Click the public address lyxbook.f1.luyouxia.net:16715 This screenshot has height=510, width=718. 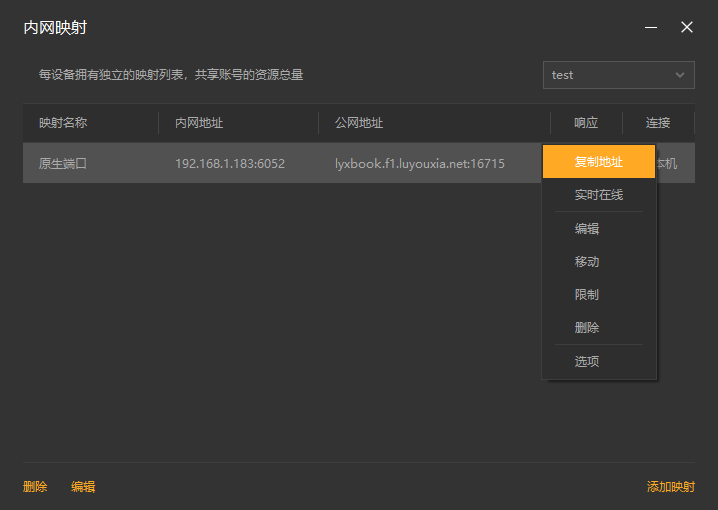pos(419,163)
